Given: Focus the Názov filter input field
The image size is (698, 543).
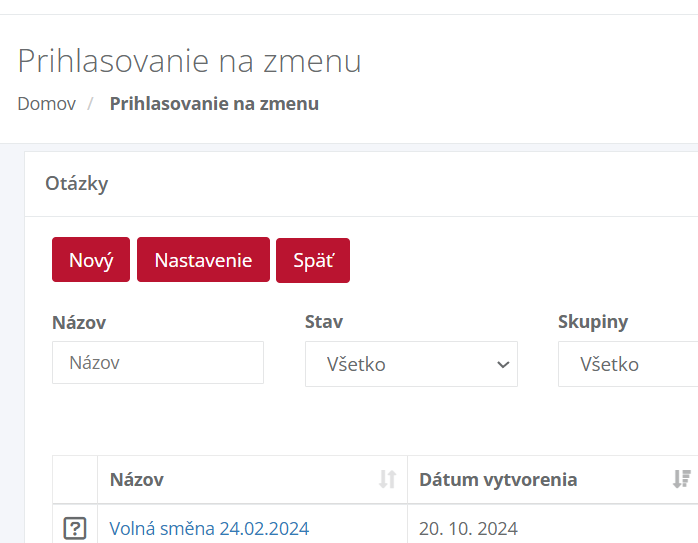Looking at the screenshot, I should (158, 363).
